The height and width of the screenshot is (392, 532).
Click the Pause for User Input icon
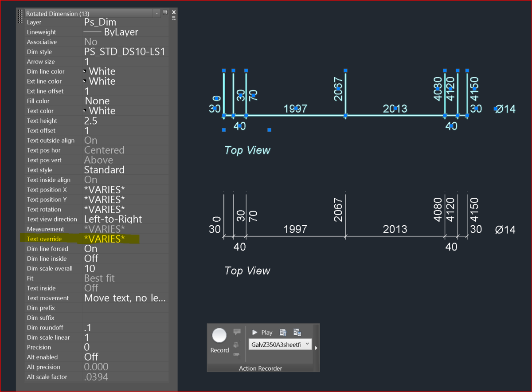click(x=237, y=356)
